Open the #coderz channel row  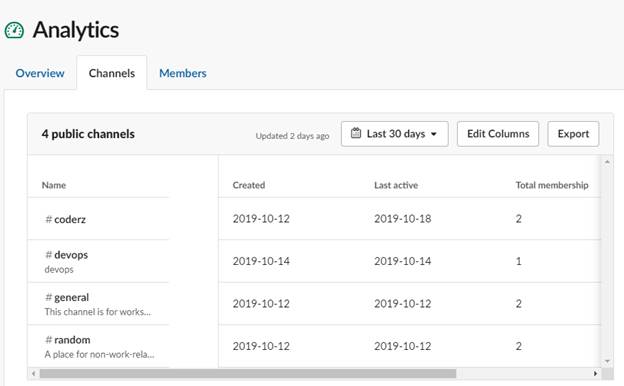(314, 218)
